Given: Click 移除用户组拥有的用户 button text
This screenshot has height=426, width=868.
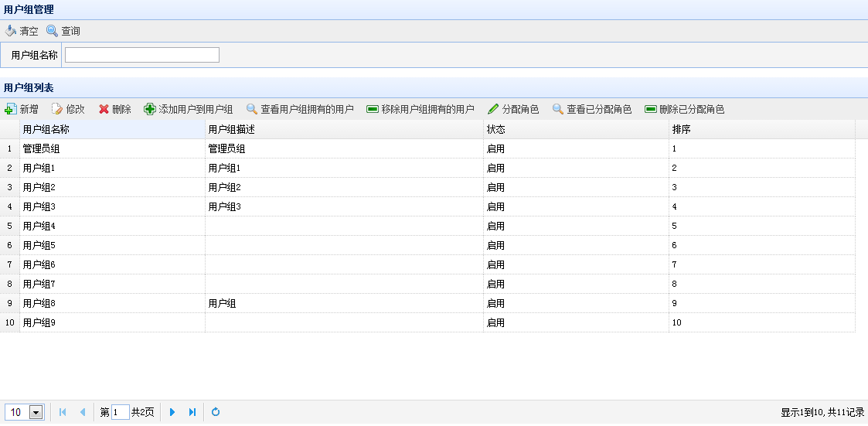Looking at the screenshot, I should (428, 109).
